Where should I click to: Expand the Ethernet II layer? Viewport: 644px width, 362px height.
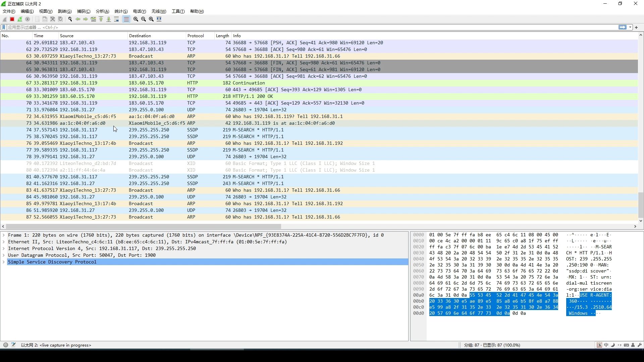coord(4,242)
